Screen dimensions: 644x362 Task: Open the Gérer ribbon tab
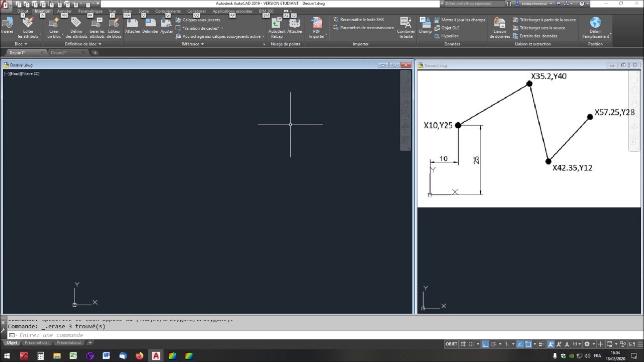[127, 11]
